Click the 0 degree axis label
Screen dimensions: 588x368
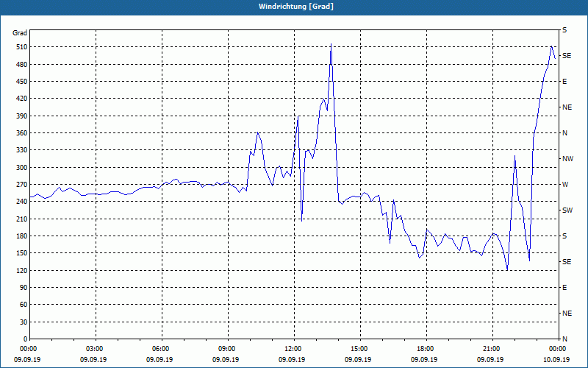pyautogui.click(x=26, y=339)
